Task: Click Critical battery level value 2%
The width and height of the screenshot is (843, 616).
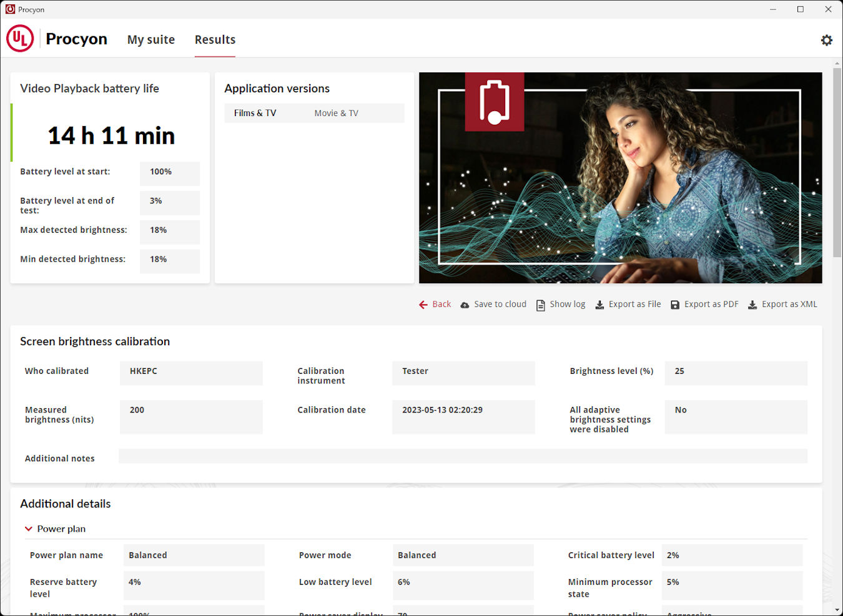Action: pyautogui.click(x=732, y=555)
